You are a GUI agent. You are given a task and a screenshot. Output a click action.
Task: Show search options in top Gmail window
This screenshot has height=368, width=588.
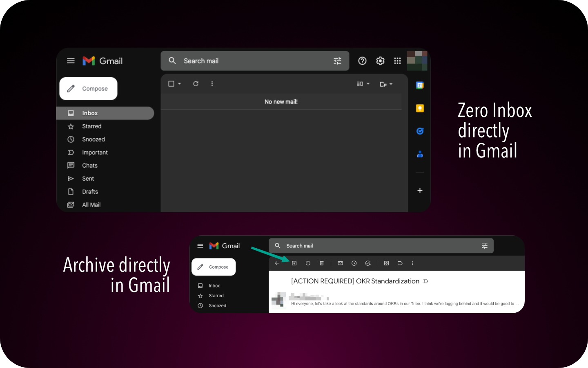click(337, 61)
